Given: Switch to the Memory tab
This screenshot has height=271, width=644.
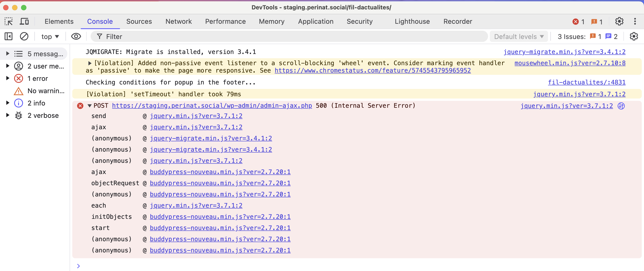Looking at the screenshot, I should point(271,22).
